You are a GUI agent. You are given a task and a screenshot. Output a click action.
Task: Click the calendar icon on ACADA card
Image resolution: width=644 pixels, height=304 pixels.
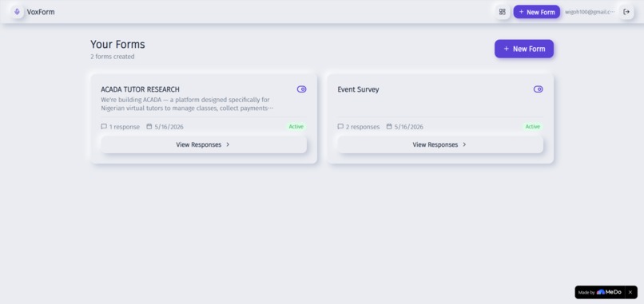point(149,126)
